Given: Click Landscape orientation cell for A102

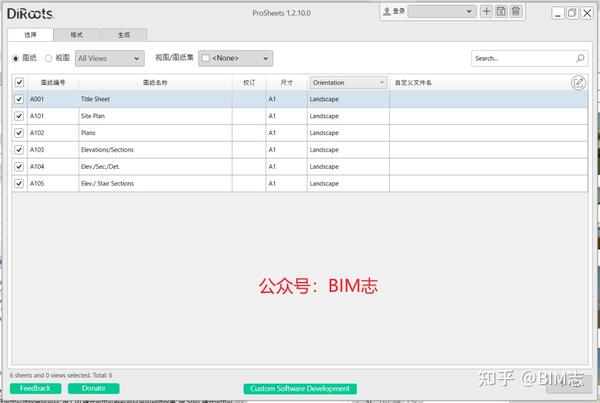Looking at the screenshot, I should (348, 133).
